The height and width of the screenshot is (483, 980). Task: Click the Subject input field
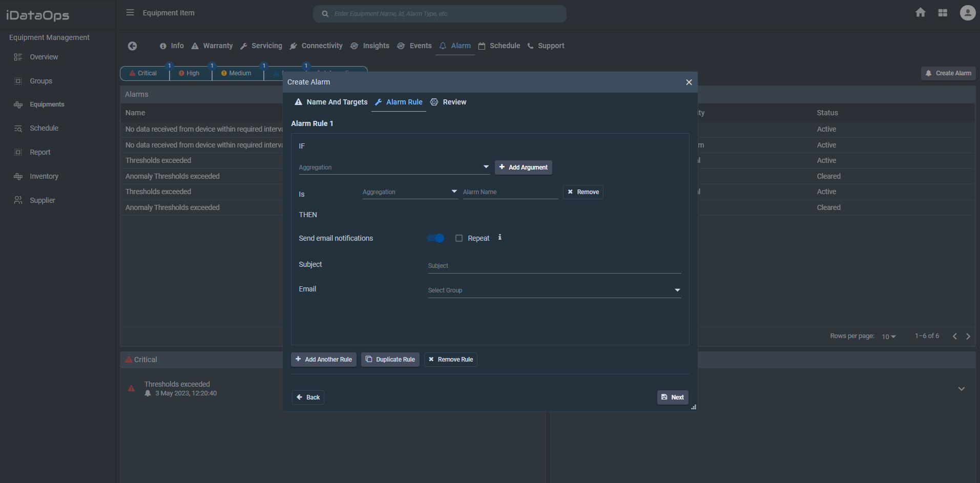click(554, 266)
